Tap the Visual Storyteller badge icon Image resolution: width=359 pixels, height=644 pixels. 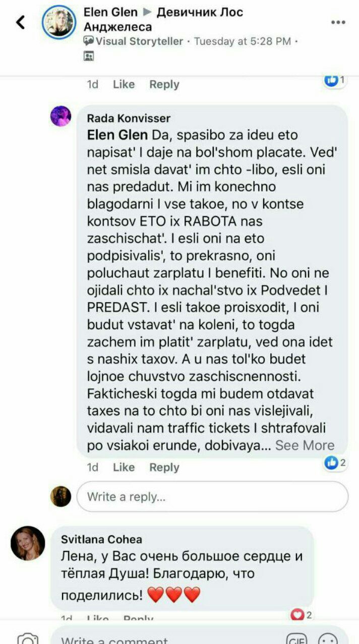click(89, 41)
